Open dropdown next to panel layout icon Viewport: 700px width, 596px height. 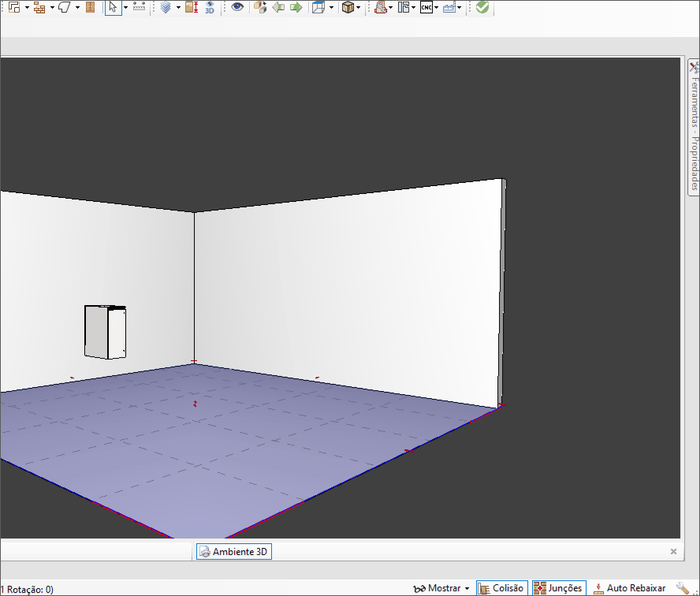click(x=413, y=8)
